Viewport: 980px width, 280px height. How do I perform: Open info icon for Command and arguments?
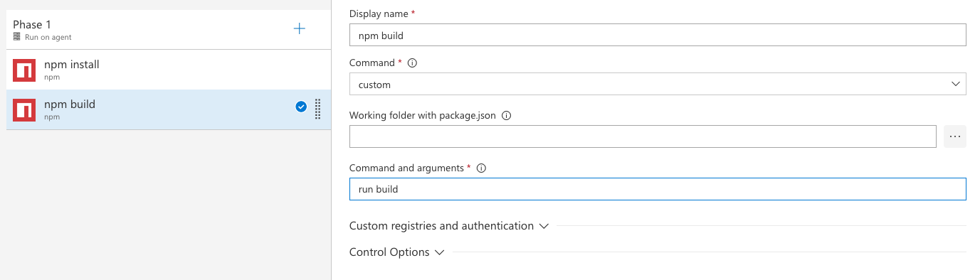pyautogui.click(x=481, y=168)
